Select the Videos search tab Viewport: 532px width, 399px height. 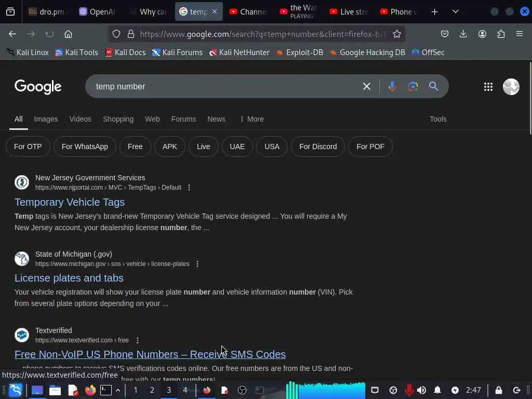[80, 119]
